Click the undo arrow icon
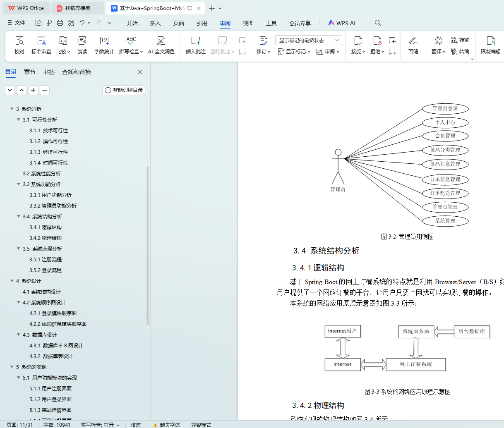Image resolution: width=504 pixels, height=428 pixels. tap(82, 23)
